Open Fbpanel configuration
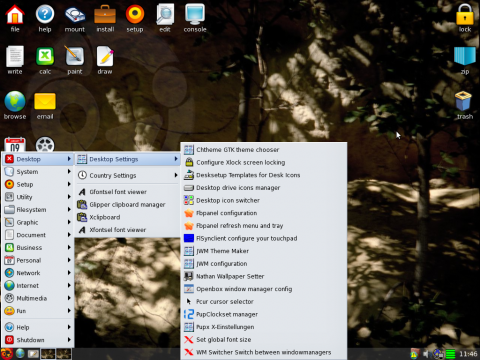 point(264,213)
